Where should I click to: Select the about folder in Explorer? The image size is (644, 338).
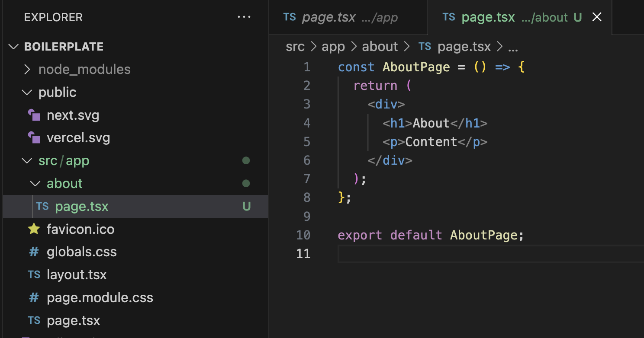64,183
